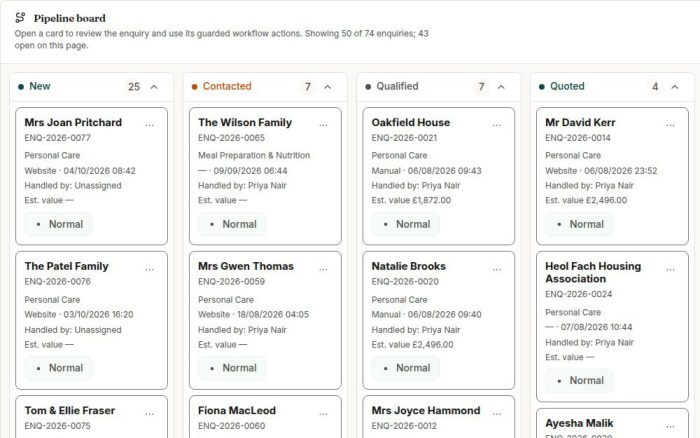Open the Oakfield House enquiry card
The height and width of the screenshot is (438, 700).
438,176
